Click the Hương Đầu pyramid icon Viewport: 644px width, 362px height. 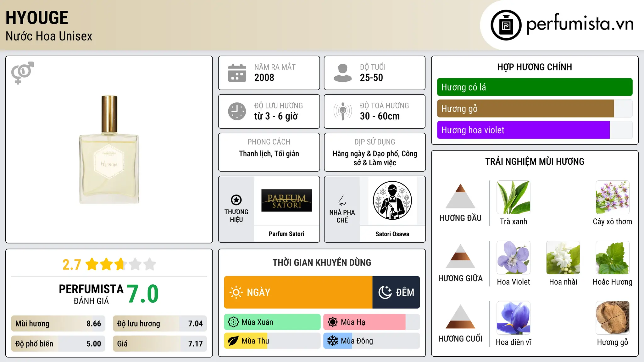[x=460, y=196]
